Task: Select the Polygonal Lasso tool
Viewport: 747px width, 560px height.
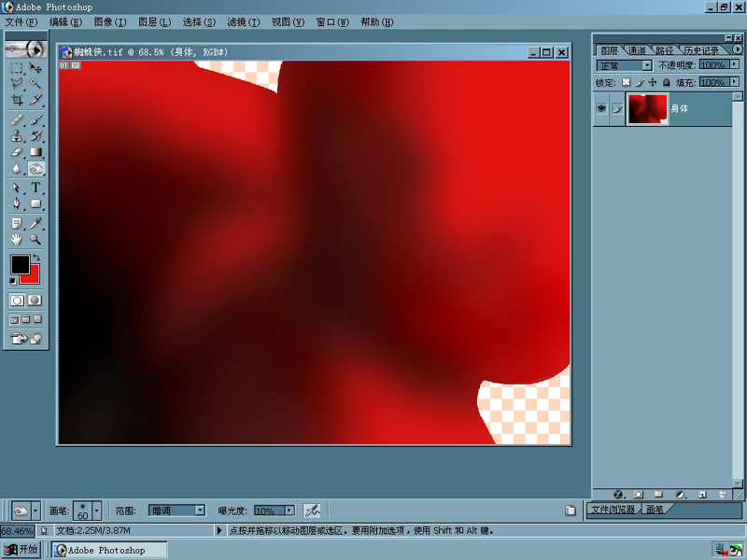Action: pyautogui.click(x=17, y=84)
